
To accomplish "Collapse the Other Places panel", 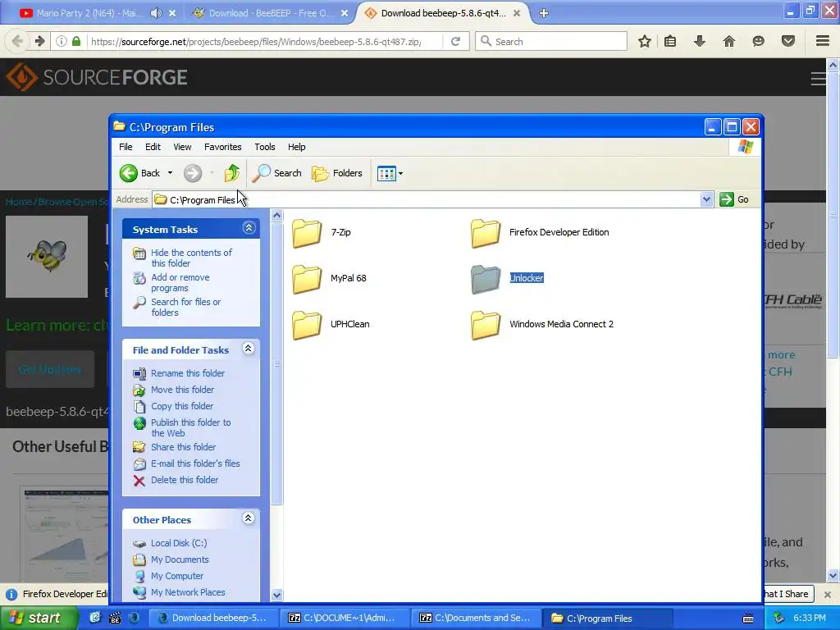I will point(248,518).
